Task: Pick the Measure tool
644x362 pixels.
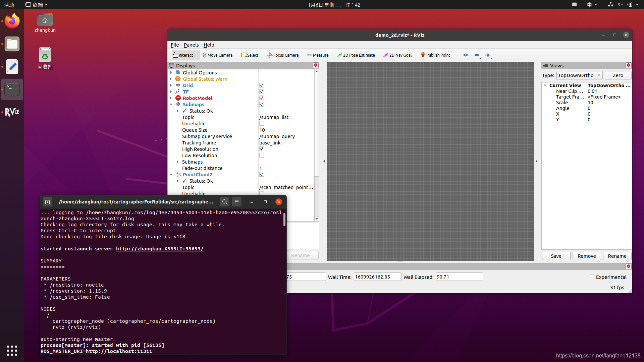Action: [x=318, y=55]
